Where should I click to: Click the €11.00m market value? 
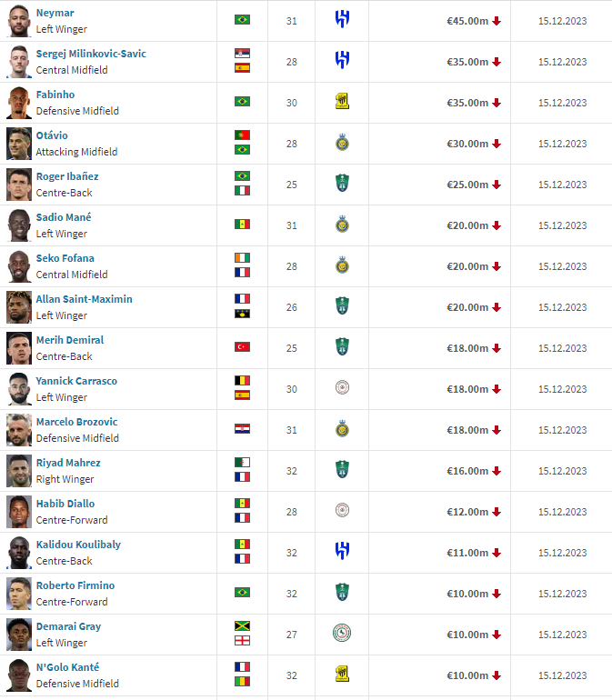467,553
